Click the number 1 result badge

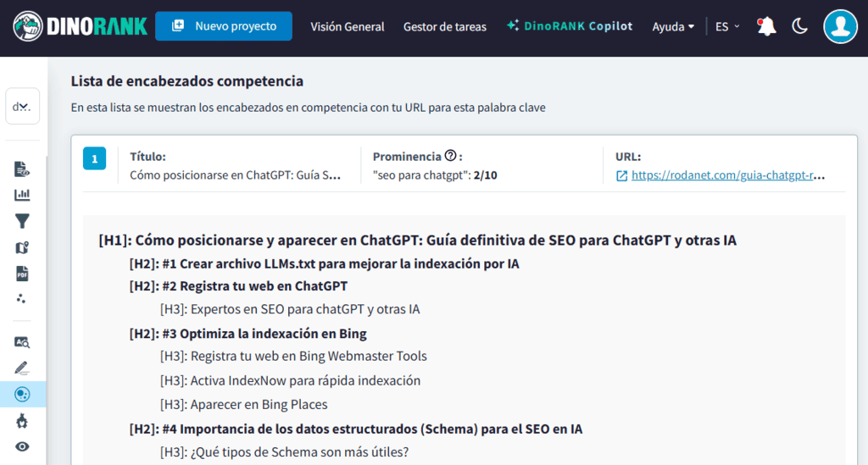coord(95,158)
